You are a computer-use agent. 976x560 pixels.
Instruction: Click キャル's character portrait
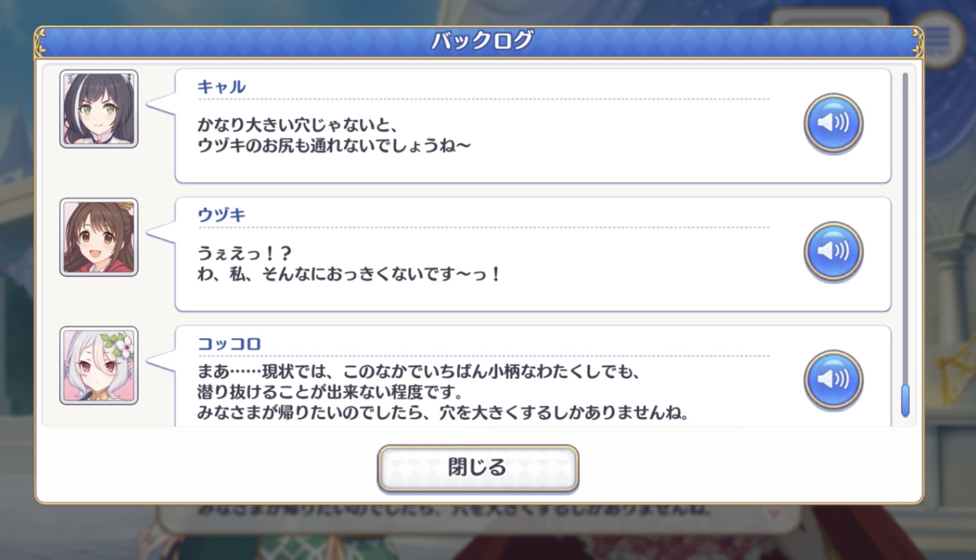(x=99, y=109)
